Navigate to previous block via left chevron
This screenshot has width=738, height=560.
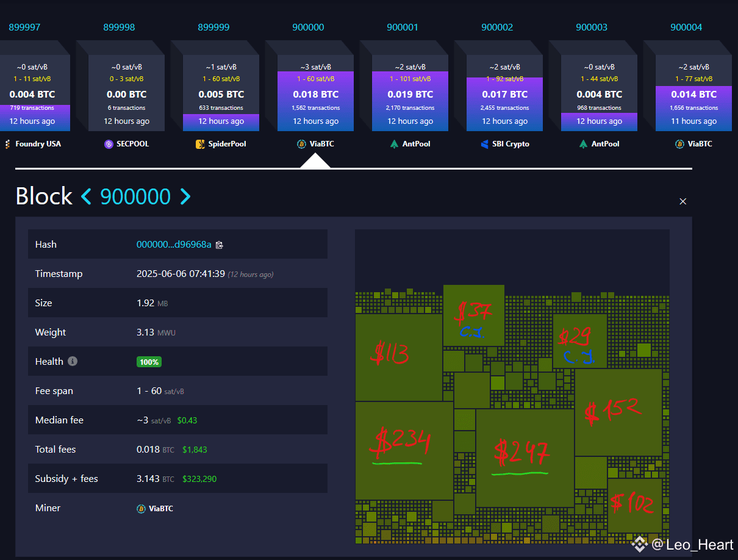click(86, 196)
